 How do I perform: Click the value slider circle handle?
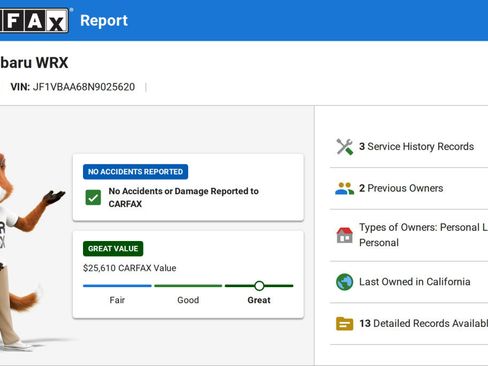click(x=259, y=286)
